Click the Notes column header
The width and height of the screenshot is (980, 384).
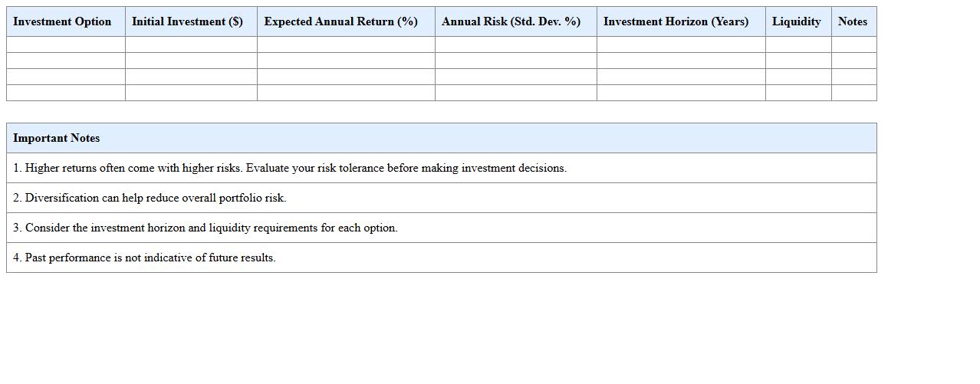point(853,21)
